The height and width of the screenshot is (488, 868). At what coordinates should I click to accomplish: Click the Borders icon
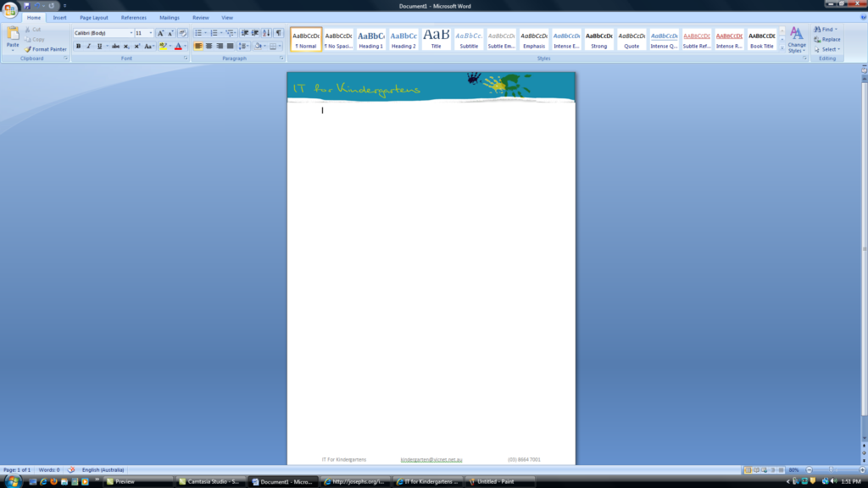click(x=273, y=47)
